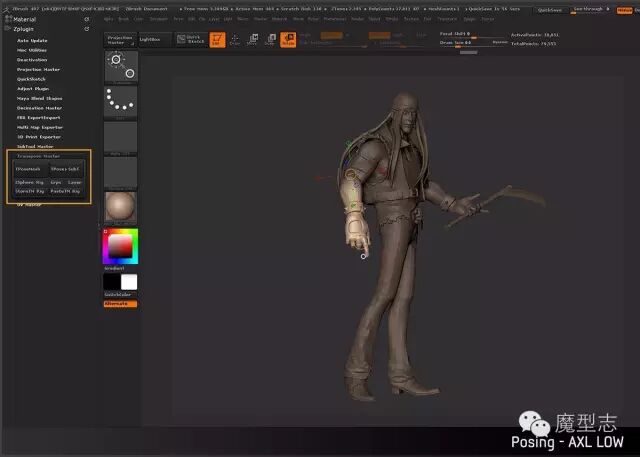Expand the UV Master section
This screenshot has height=457, width=640.
pos(29,204)
